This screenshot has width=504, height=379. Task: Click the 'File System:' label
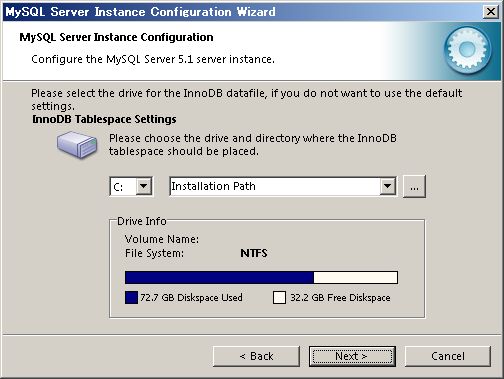pyautogui.click(x=154, y=253)
